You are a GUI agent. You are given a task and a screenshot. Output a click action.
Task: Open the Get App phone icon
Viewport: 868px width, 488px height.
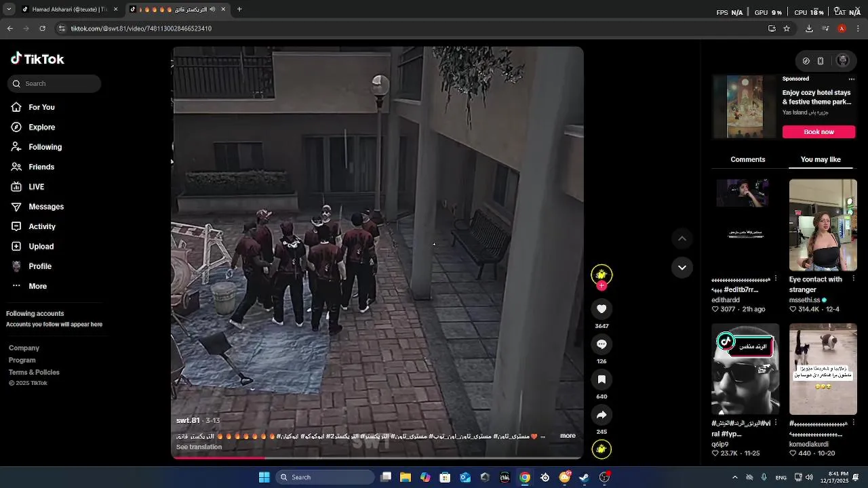point(821,61)
